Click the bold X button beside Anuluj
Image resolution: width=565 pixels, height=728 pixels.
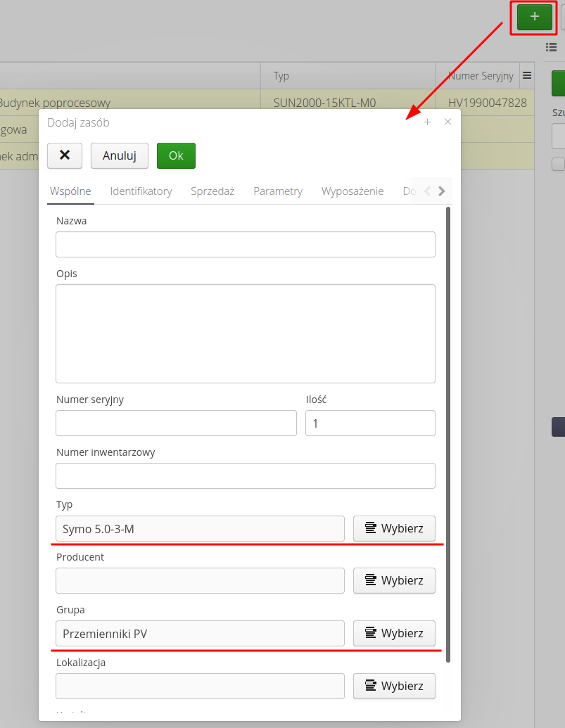tap(65, 155)
